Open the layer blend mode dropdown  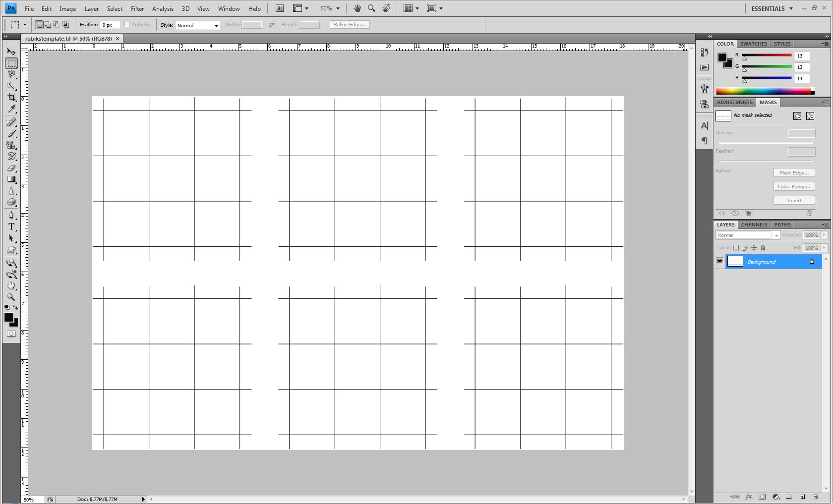[748, 235]
